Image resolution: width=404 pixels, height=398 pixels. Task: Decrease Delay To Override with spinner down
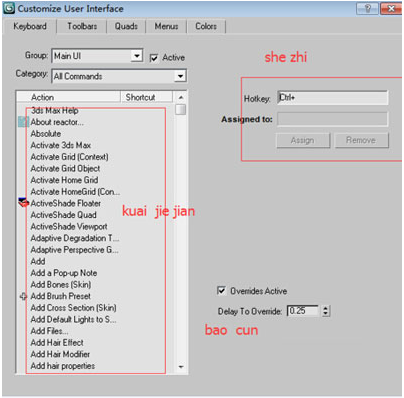click(326, 314)
